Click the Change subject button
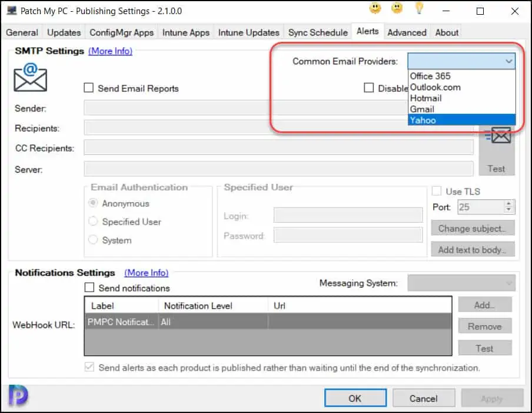 (473, 228)
